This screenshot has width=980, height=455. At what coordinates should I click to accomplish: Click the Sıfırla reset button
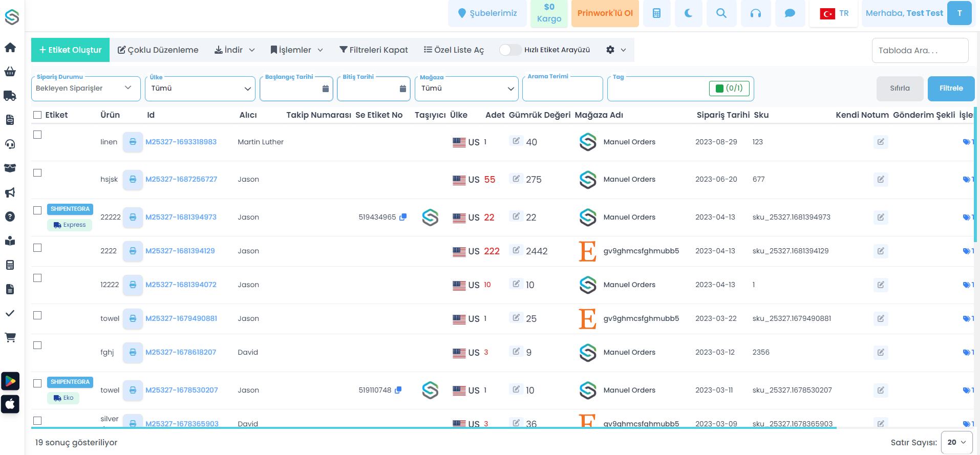900,89
